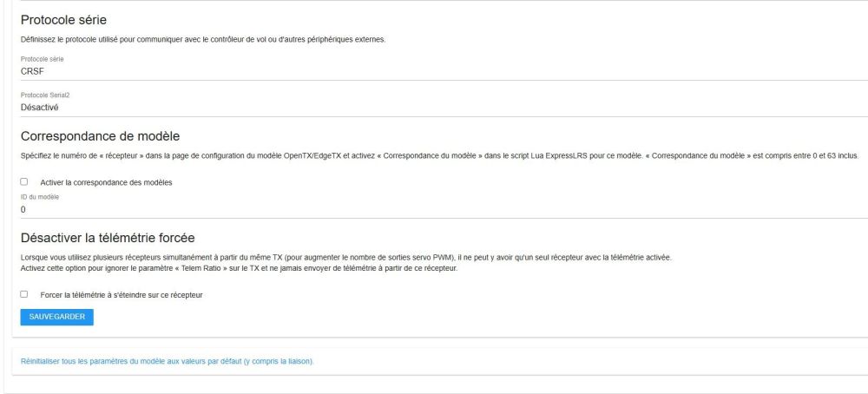The width and height of the screenshot is (868, 394).
Task: Enable the Activer la correspondance des modèles checkbox
Action: pyautogui.click(x=24, y=182)
